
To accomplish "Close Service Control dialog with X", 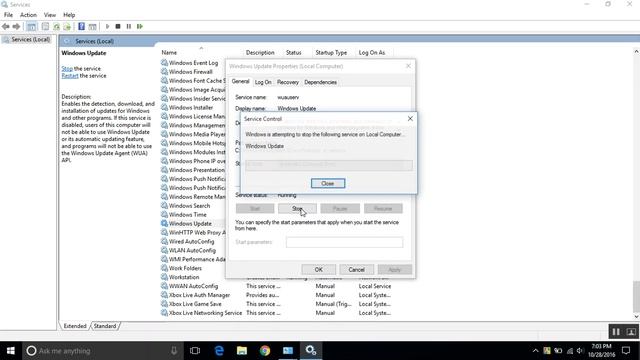I will (410, 118).
